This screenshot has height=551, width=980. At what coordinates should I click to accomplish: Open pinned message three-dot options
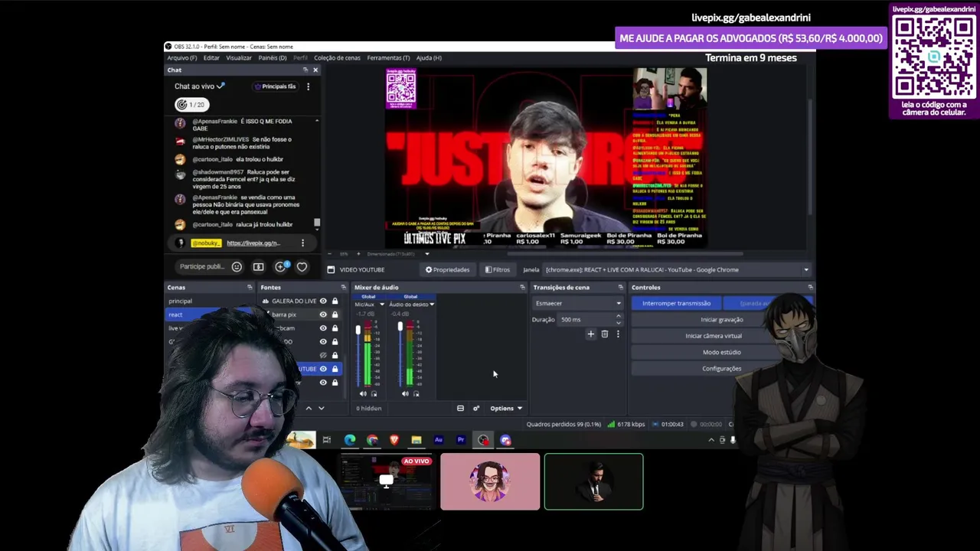point(302,243)
